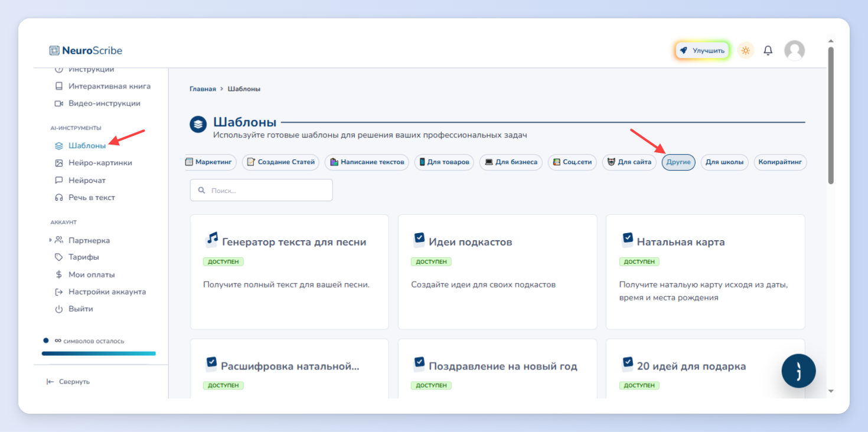Click Создайте идеи для своих подкастов text

[484, 284]
